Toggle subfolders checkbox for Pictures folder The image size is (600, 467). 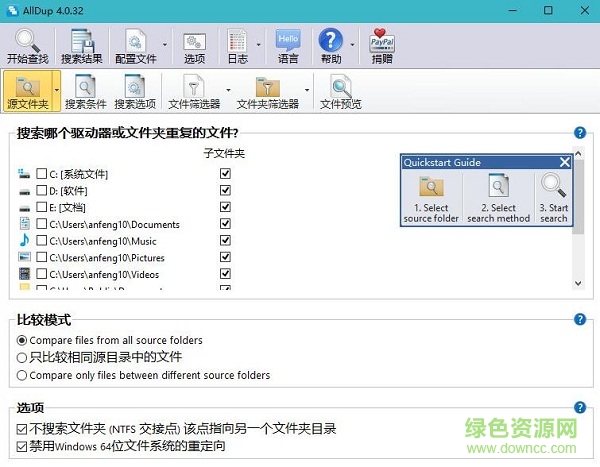click(225, 257)
